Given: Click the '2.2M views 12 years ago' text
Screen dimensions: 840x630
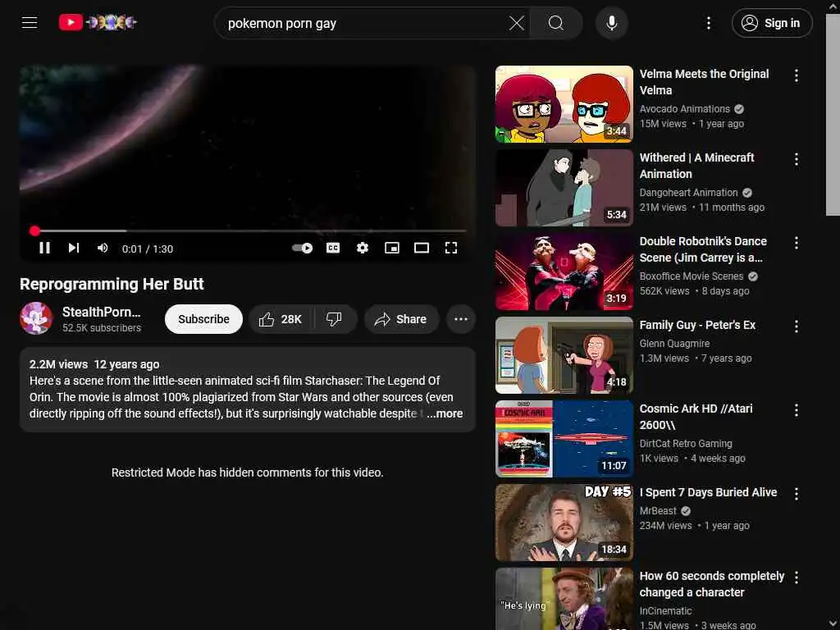Looking at the screenshot, I should coord(94,364).
